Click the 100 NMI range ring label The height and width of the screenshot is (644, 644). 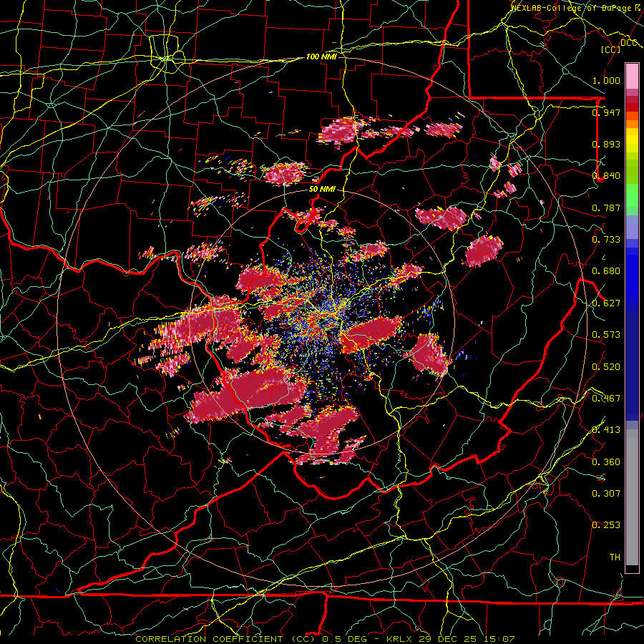point(321,57)
